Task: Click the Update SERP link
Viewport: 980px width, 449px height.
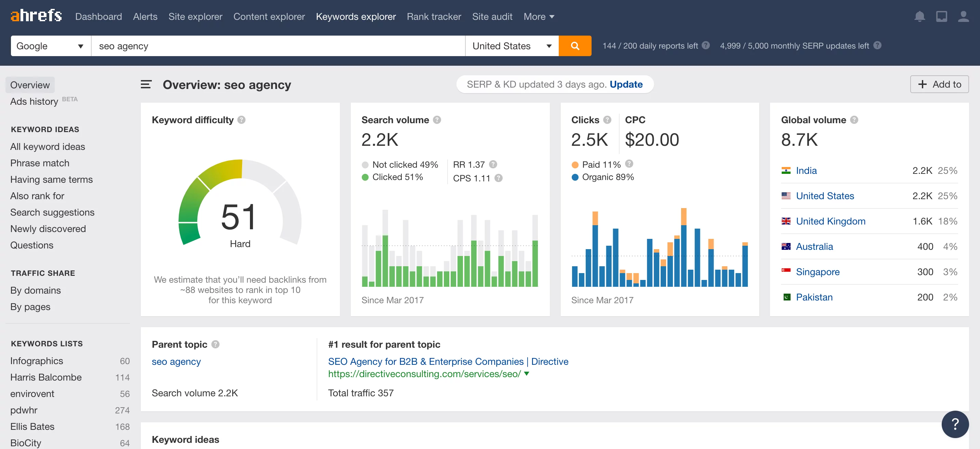Action: click(x=626, y=84)
